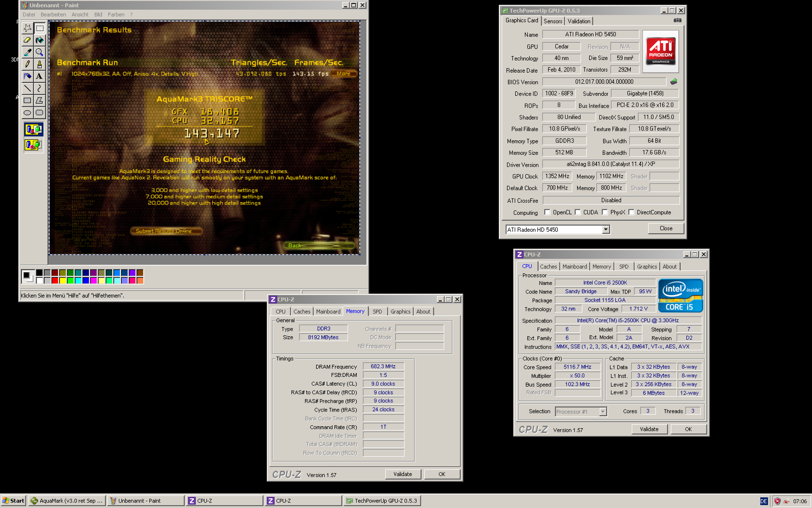Click the Start button on the taskbar
This screenshot has width=812, height=508.
(x=13, y=501)
